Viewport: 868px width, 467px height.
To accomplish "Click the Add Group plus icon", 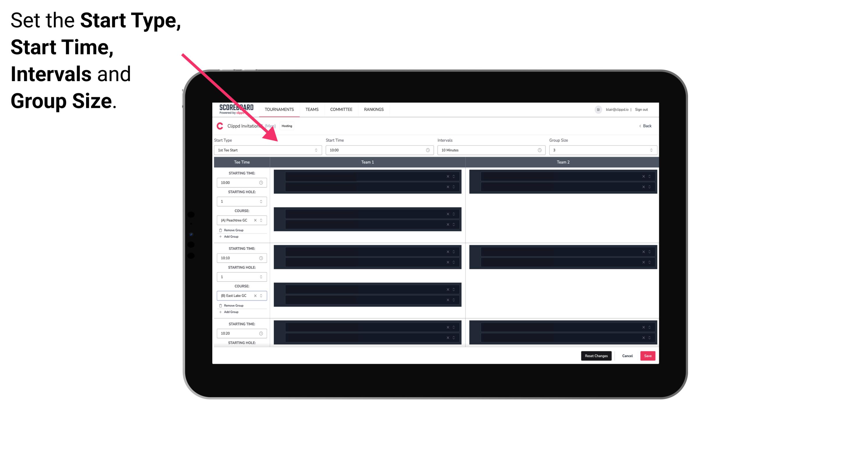I will coord(220,237).
